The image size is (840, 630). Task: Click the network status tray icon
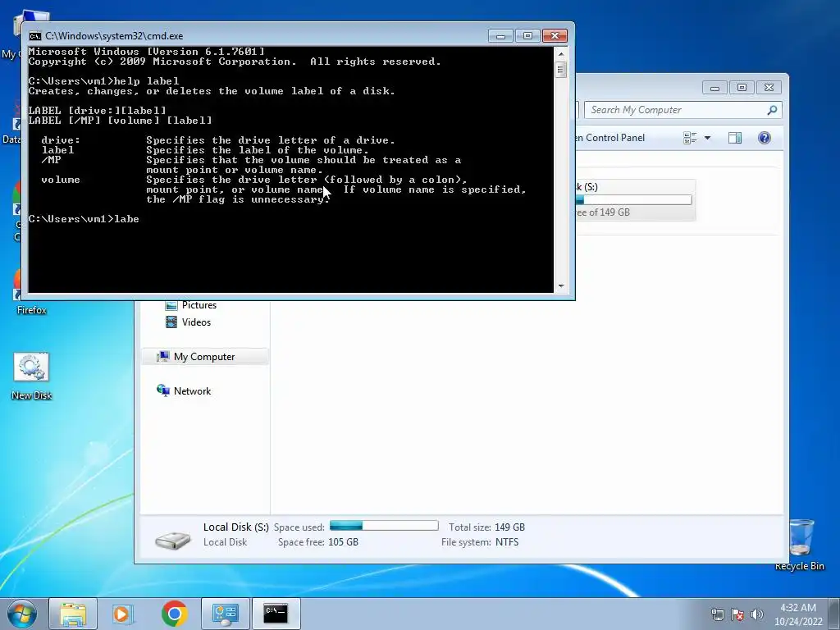[717, 614]
